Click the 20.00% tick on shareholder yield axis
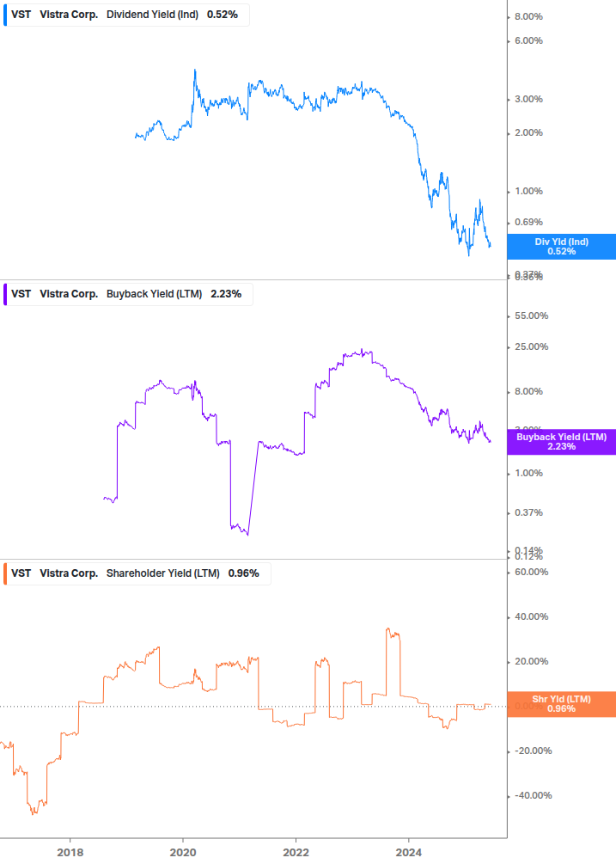Viewport: 616px width, 864px height. 531,662
